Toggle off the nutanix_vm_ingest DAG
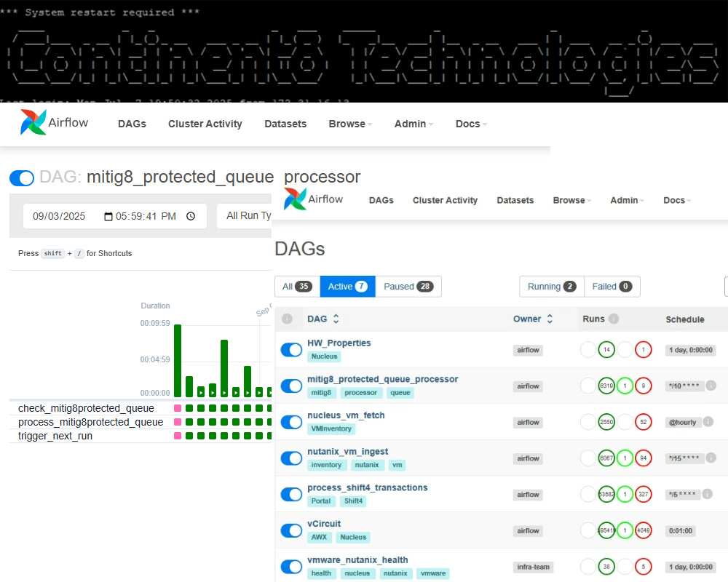 coord(291,458)
